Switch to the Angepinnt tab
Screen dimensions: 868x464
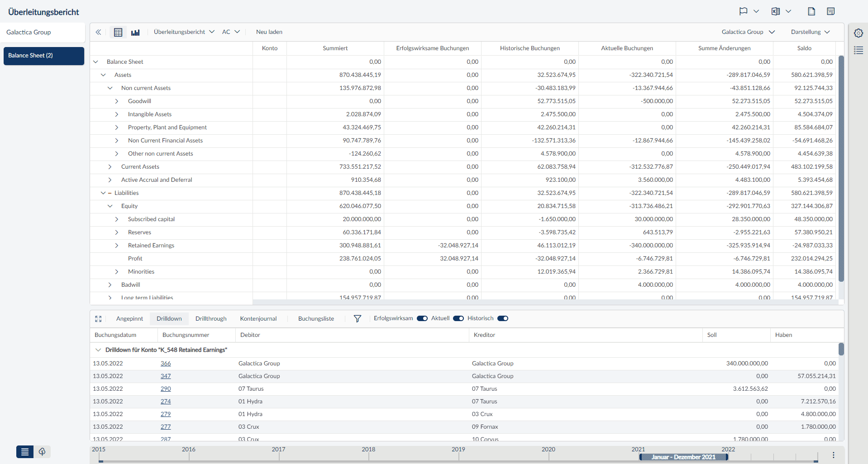(x=129, y=319)
